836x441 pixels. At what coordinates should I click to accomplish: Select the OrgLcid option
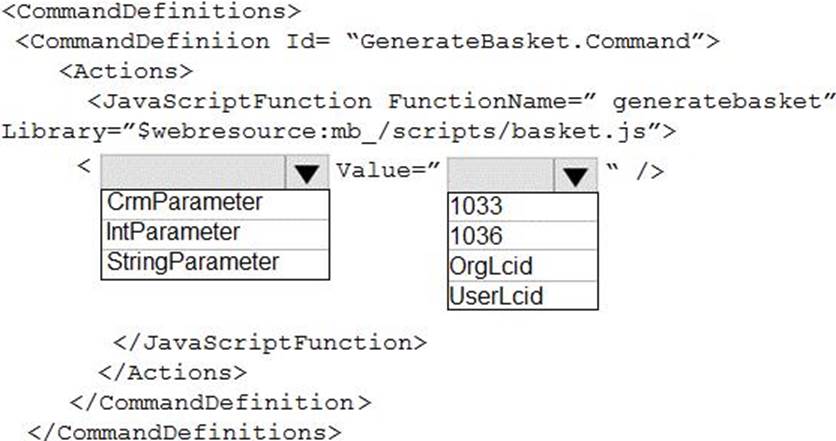pos(490,266)
